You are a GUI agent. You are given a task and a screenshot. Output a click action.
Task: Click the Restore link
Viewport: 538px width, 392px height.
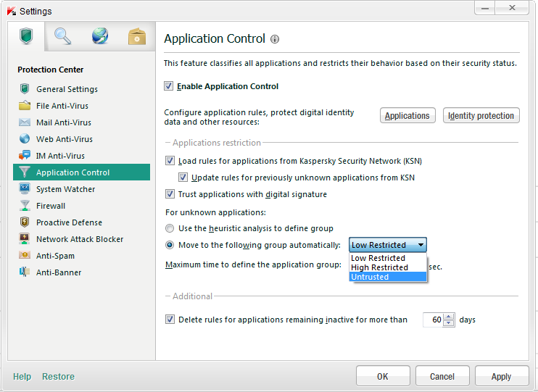[58, 377]
